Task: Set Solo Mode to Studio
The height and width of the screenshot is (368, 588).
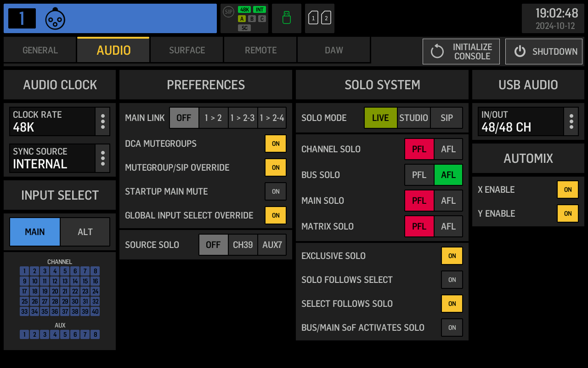Action: (413, 118)
